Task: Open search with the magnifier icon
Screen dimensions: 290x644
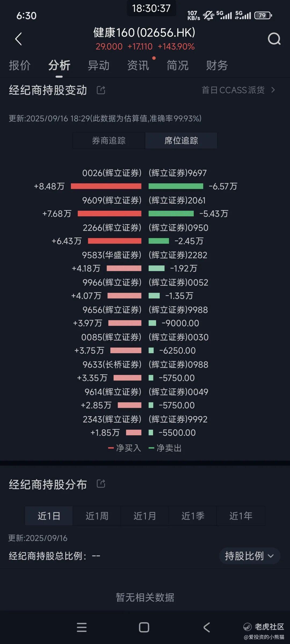Action: pyautogui.click(x=274, y=39)
